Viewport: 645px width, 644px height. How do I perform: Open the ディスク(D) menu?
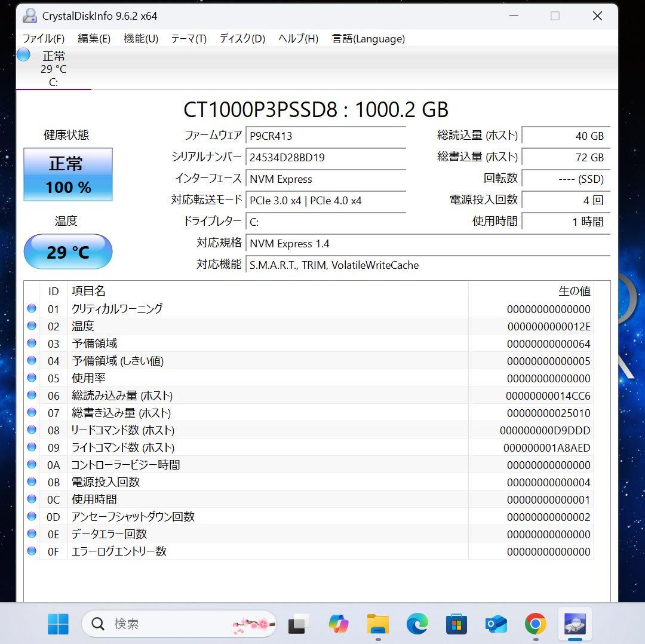242,39
